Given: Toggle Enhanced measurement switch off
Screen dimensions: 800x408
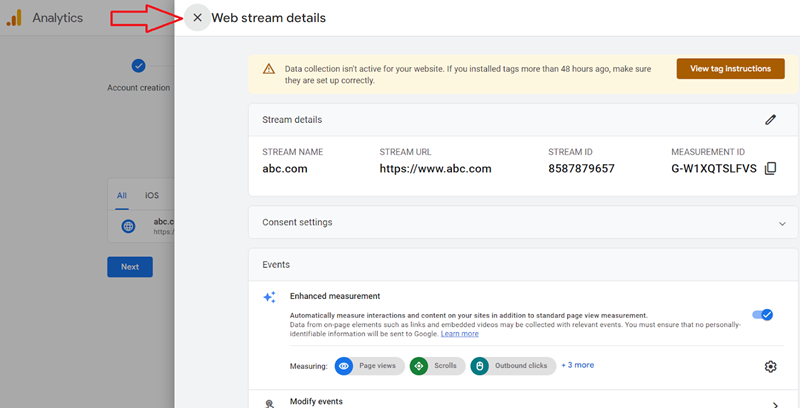Looking at the screenshot, I should (x=763, y=315).
